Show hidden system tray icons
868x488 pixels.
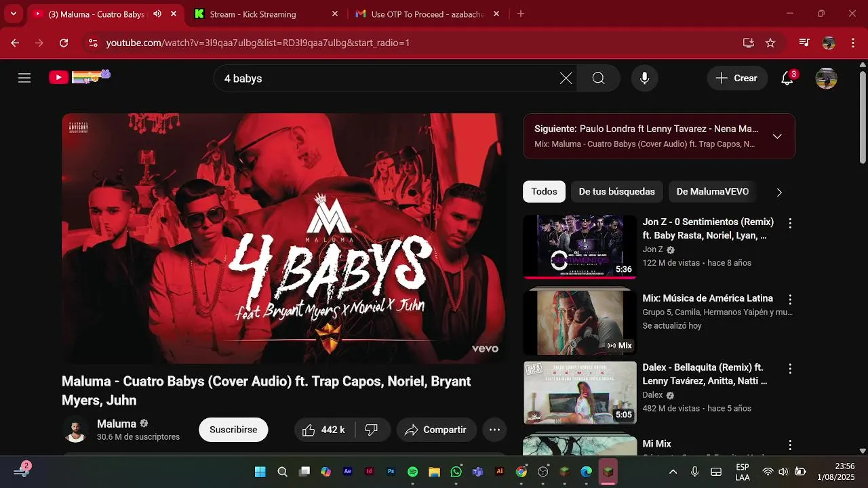(673, 472)
